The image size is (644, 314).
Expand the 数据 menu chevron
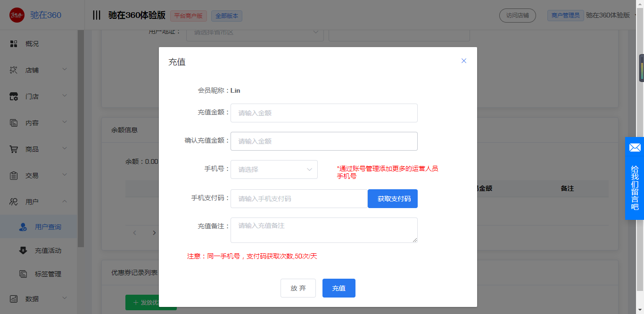(65, 298)
